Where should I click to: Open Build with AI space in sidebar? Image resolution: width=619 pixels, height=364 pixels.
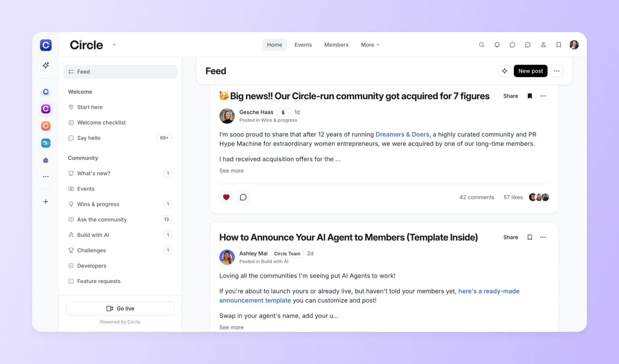coord(120,235)
